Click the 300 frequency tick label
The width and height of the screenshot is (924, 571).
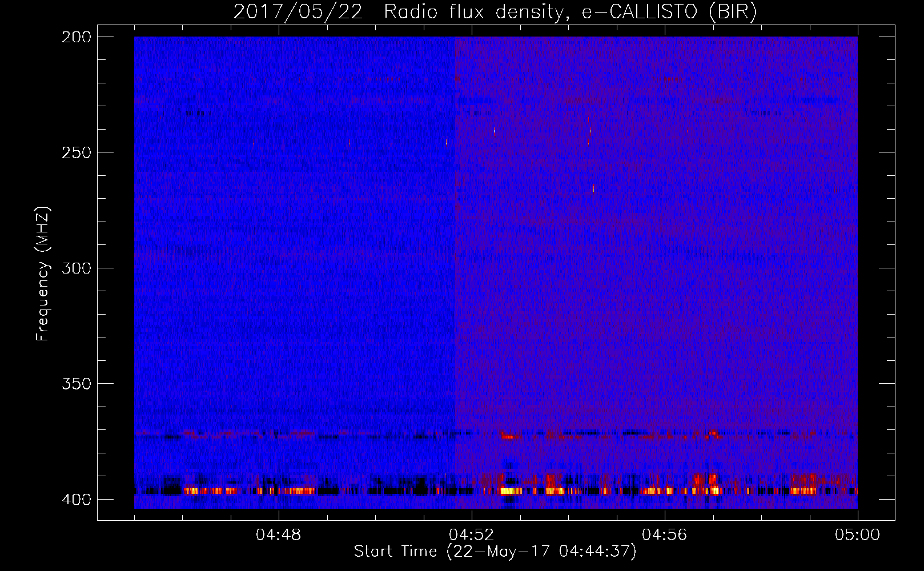coord(76,268)
